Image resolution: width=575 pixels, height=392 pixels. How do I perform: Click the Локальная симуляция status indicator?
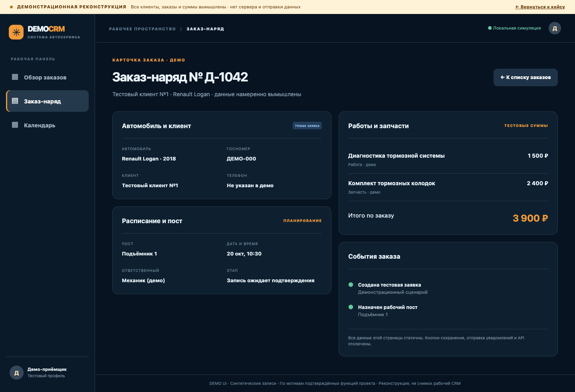point(514,28)
